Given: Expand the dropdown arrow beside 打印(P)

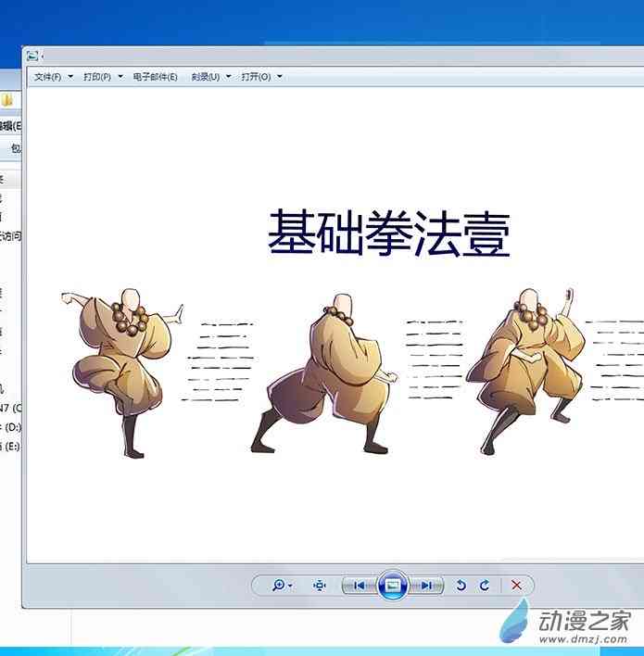Looking at the screenshot, I should tap(120, 77).
